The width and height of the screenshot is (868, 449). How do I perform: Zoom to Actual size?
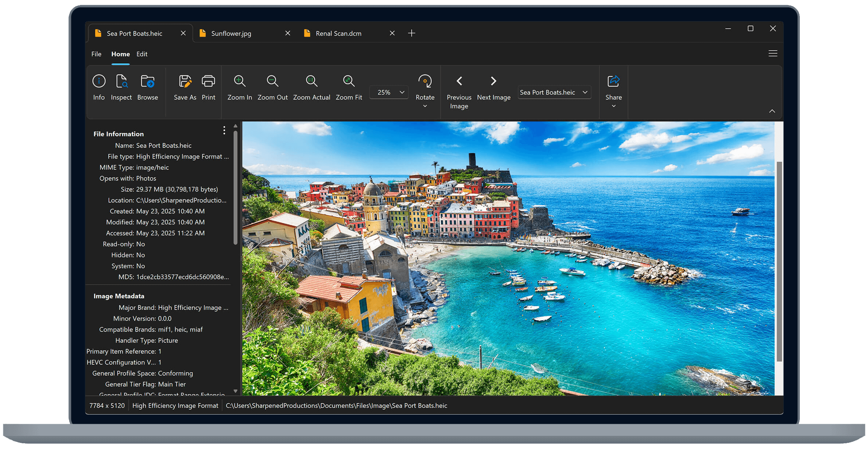point(311,88)
